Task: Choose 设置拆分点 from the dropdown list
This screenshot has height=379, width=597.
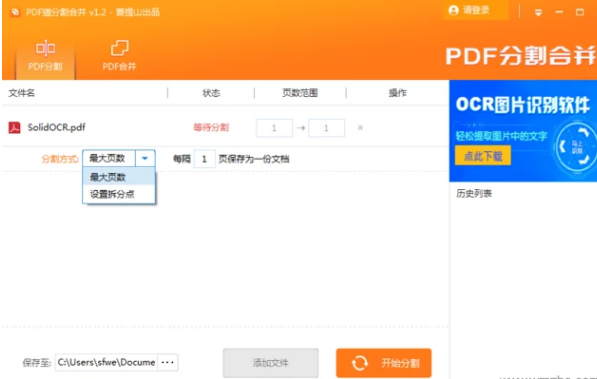Action: pos(119,194)
